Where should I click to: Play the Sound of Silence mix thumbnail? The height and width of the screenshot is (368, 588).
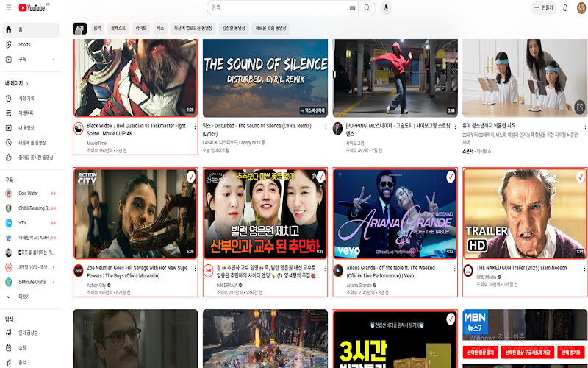tap(265, 78)
